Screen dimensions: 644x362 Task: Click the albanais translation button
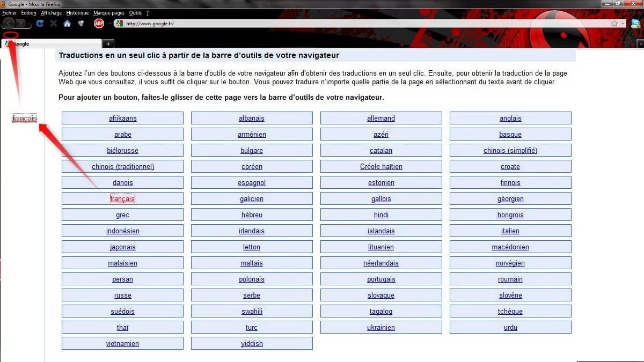252,118
